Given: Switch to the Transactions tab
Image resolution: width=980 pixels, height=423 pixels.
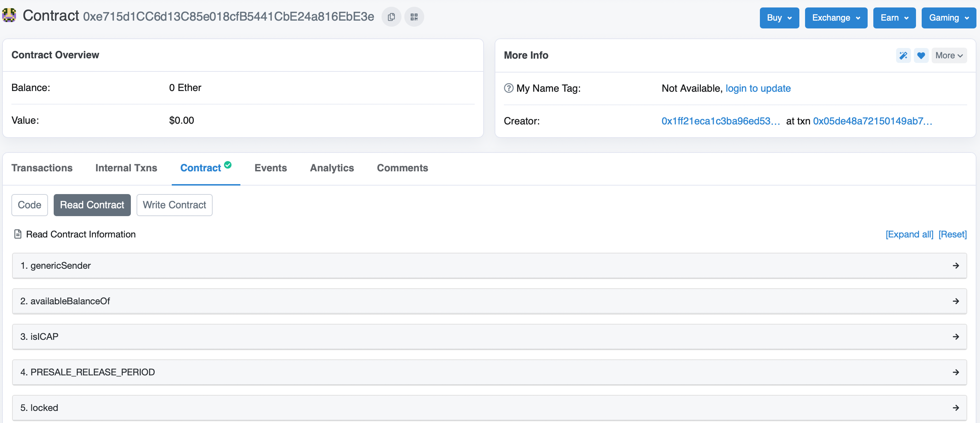Looking at the screenshot, I should click(42, 168).
